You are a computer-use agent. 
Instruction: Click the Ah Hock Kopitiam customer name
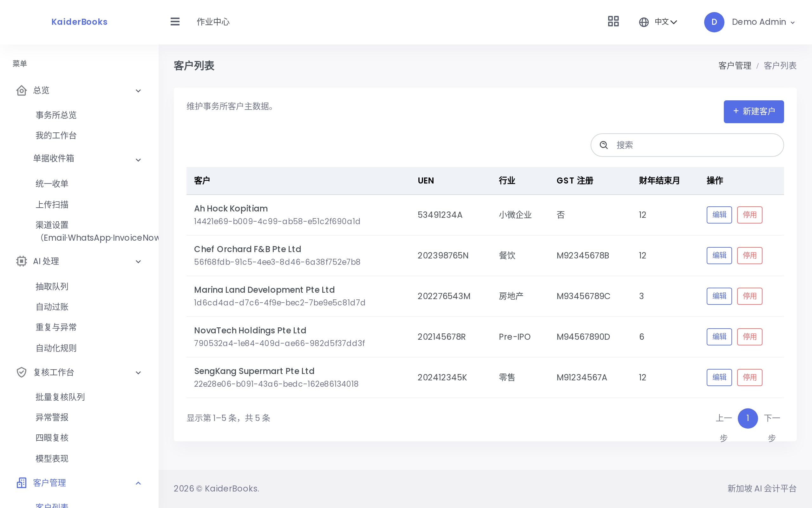(231, 209)
